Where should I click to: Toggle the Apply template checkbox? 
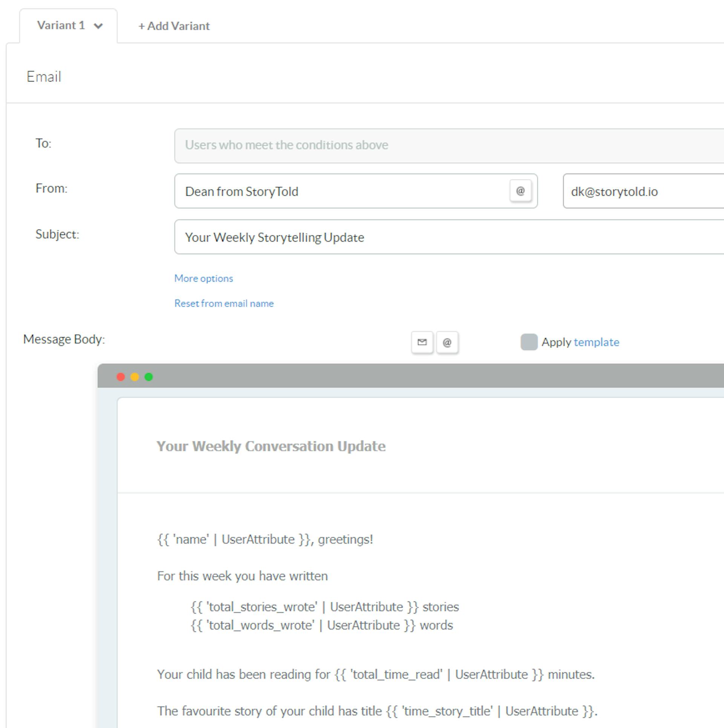(529, 342)
